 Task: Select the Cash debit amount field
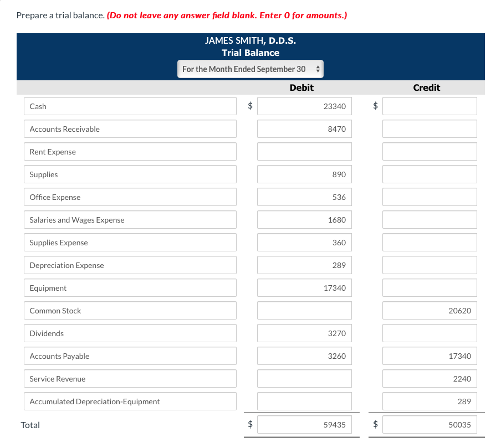point(304,106)
